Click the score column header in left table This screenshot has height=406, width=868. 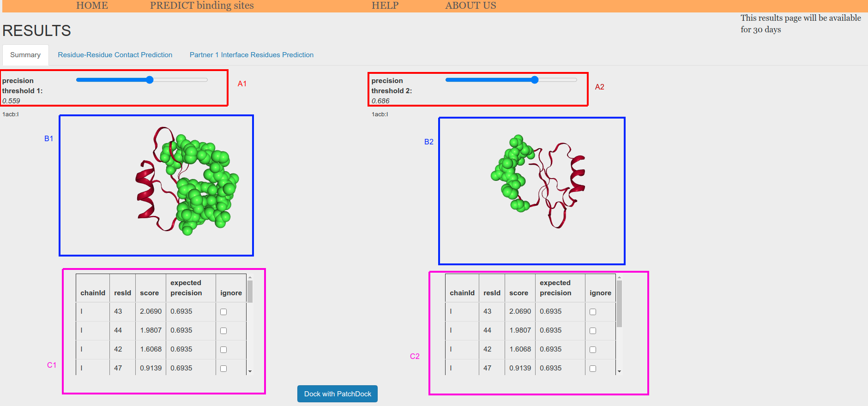click(x=149, y=293)
